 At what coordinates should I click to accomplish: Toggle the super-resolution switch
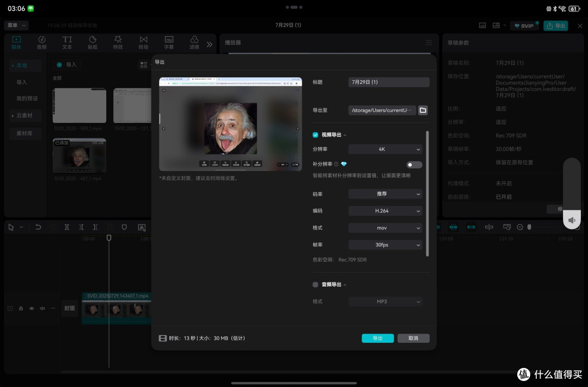[414, 165]
